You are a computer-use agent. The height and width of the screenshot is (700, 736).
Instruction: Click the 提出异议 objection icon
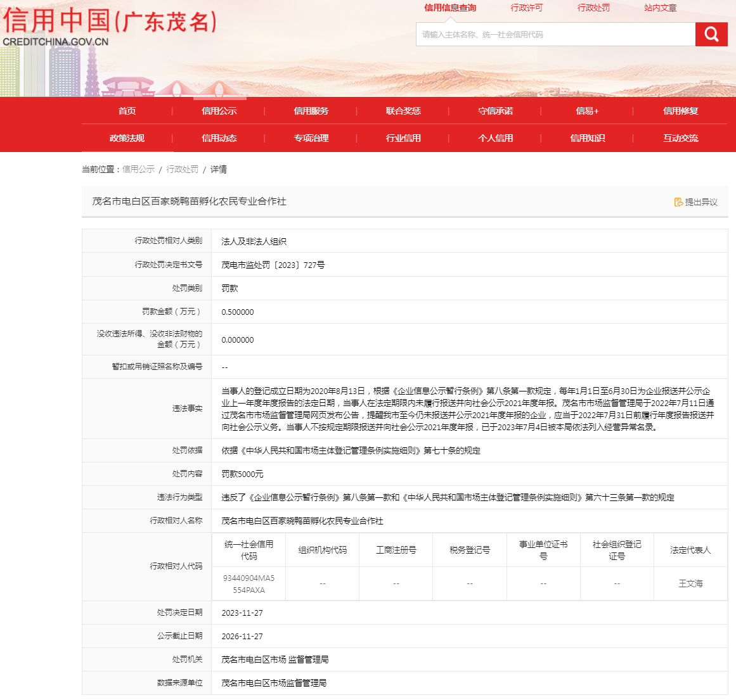click(x=678, y=202)
